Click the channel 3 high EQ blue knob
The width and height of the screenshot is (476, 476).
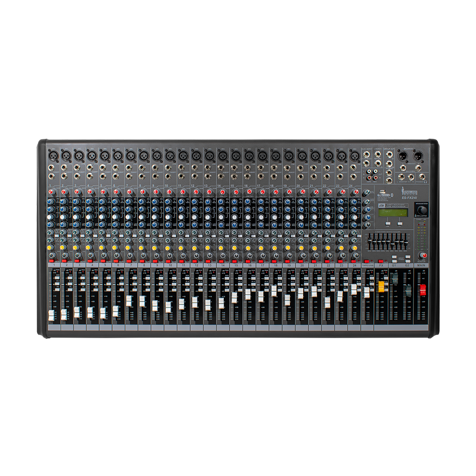pos(76,201)
